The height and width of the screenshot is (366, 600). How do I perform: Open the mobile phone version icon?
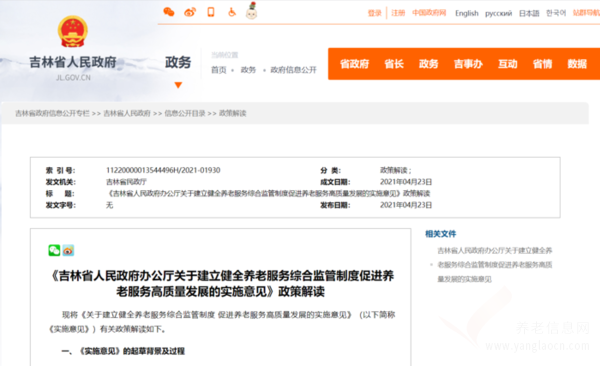(x=211, y=12)
